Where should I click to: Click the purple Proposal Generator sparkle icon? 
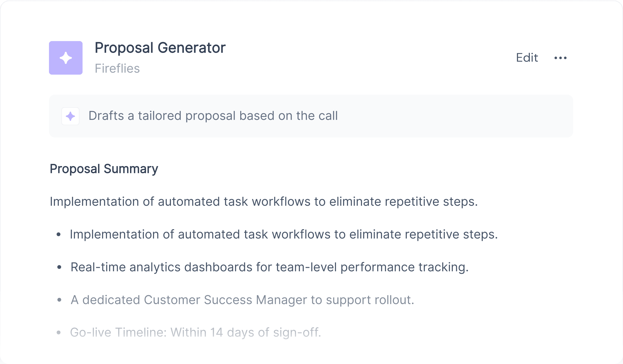coord(66,58)
